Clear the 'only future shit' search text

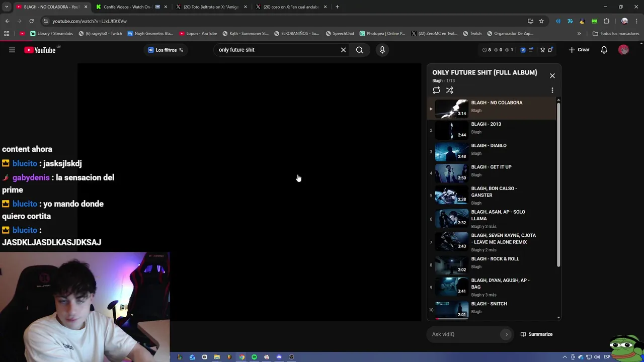pyautogui.click(x=344, y=50)
